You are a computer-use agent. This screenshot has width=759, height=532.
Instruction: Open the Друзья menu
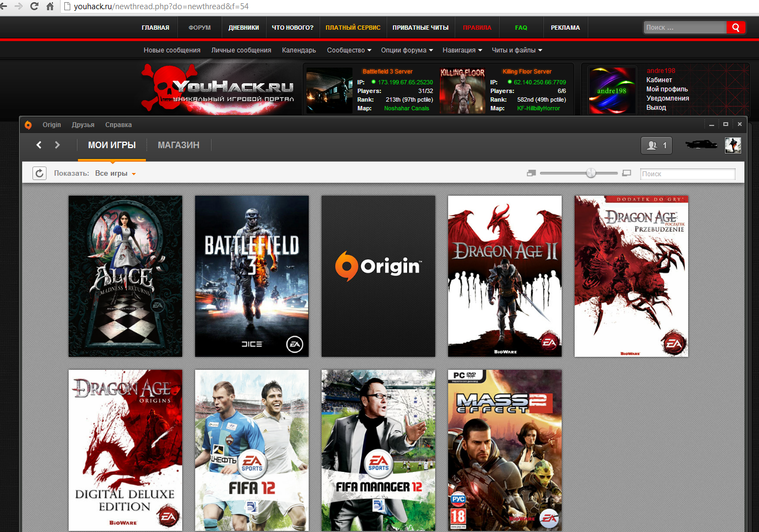tap(83, 125)
